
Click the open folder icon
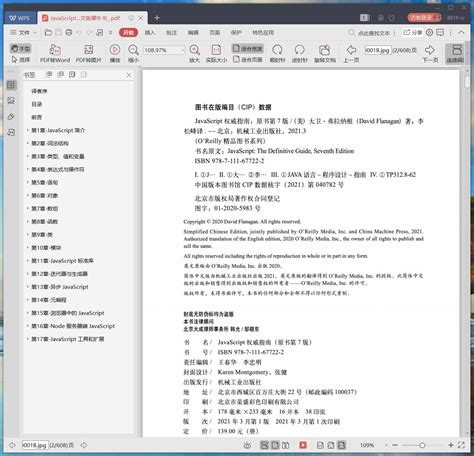click(x=48, y=32)
